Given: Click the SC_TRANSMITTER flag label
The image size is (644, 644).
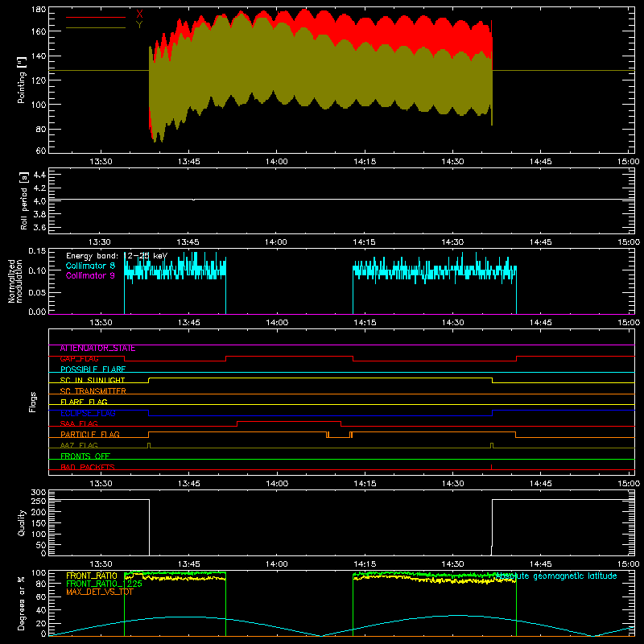Looking at the screenshot, I should 93,391.
